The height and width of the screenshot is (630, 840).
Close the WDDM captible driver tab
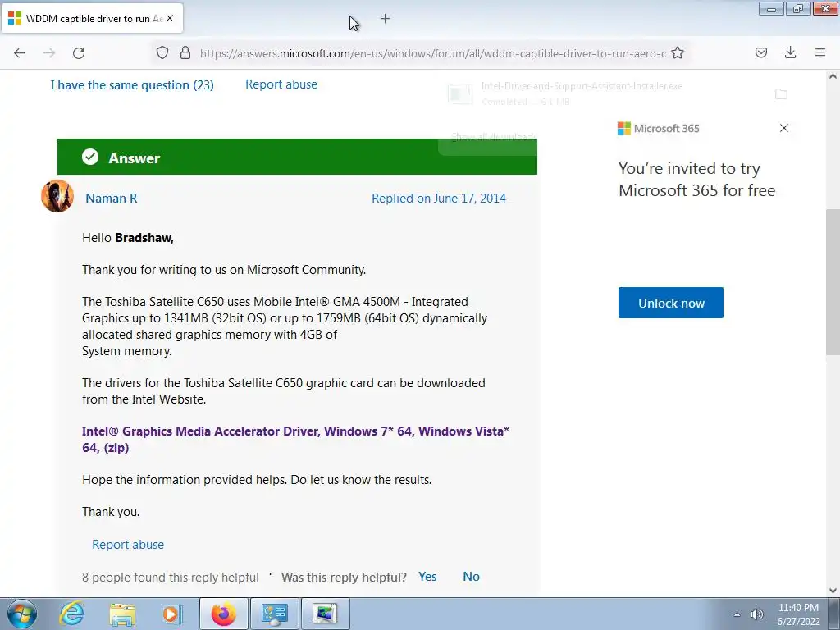tap(170, 18)
